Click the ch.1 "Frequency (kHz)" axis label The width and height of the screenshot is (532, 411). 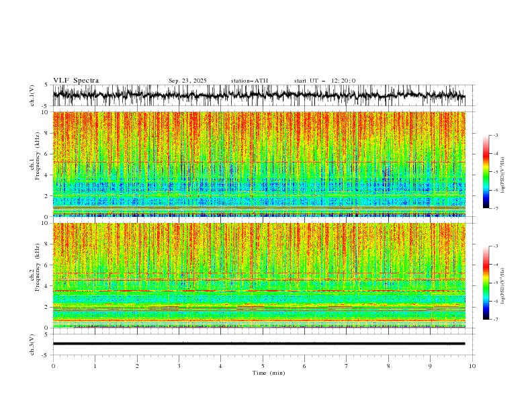click(x=38, y=156)
